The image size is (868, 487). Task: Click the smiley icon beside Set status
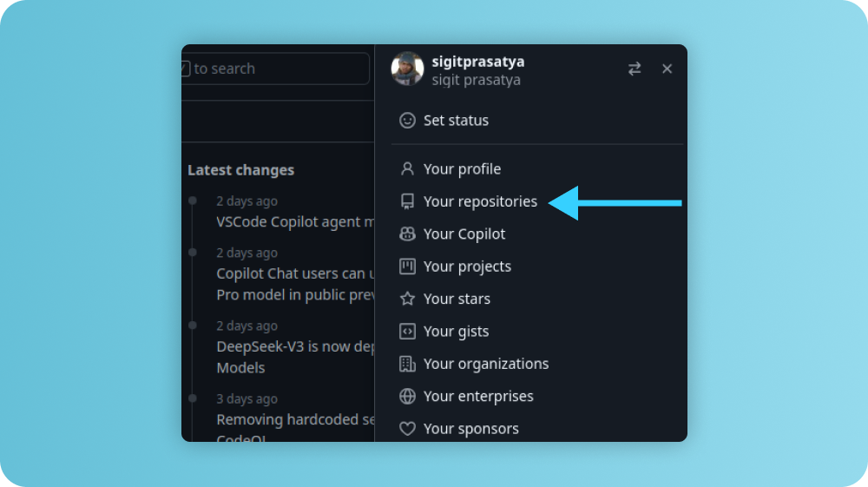[x=407, y=121]
